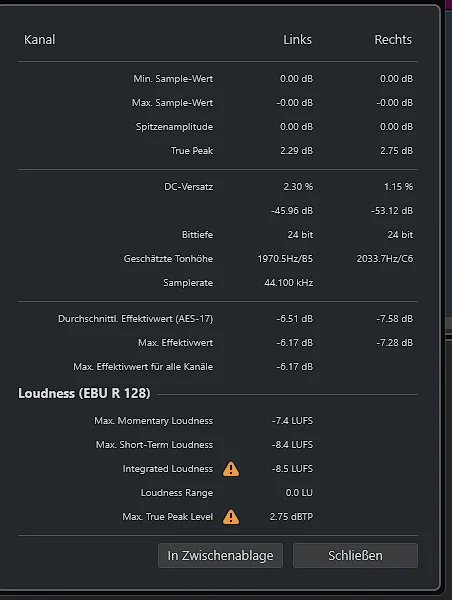Click the Max. Momentary Loudness label
This screenshot has height=600, width=452.
[153, 421]
